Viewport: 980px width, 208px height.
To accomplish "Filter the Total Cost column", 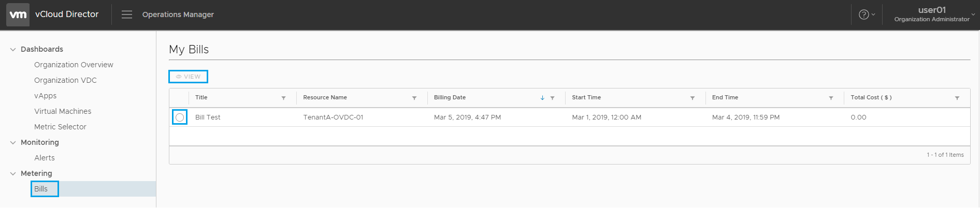I will click(x=957, y=98).
